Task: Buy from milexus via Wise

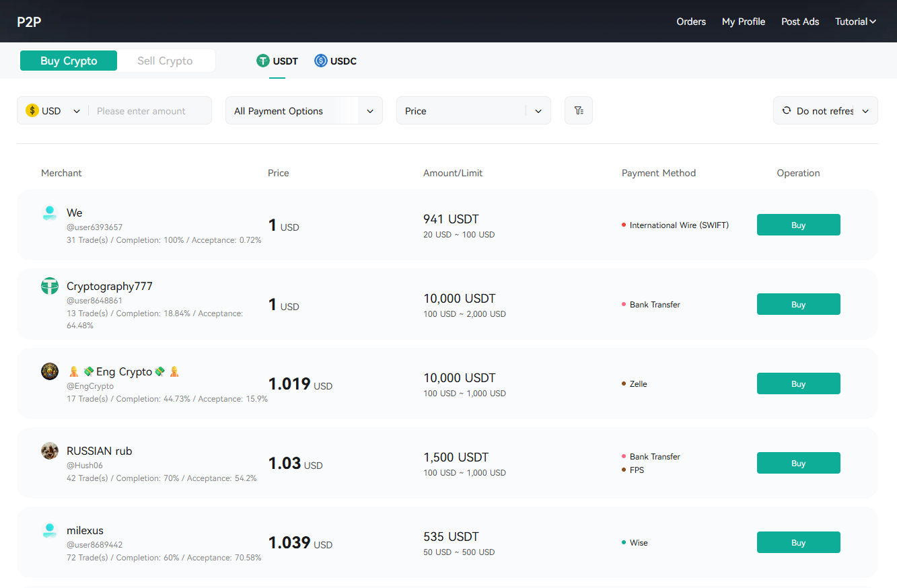Action: 799,542
